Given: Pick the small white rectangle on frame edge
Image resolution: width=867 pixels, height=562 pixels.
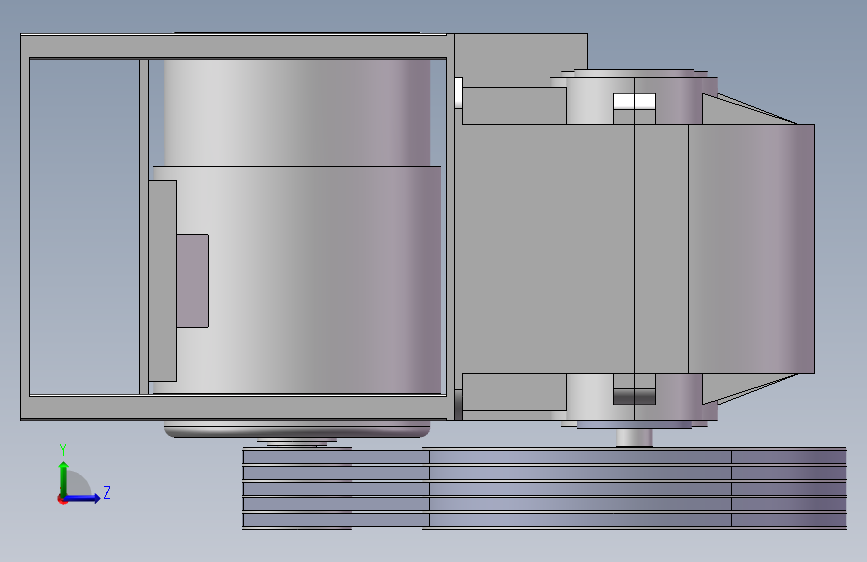Looking at the screenshot, I should pyautogui.click(x=458, y=93).
